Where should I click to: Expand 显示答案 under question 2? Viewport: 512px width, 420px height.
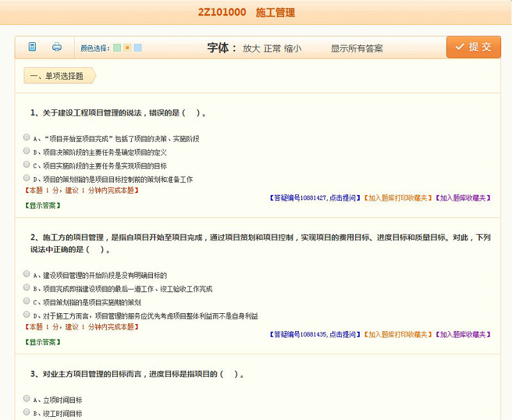[x=42, y=341]
